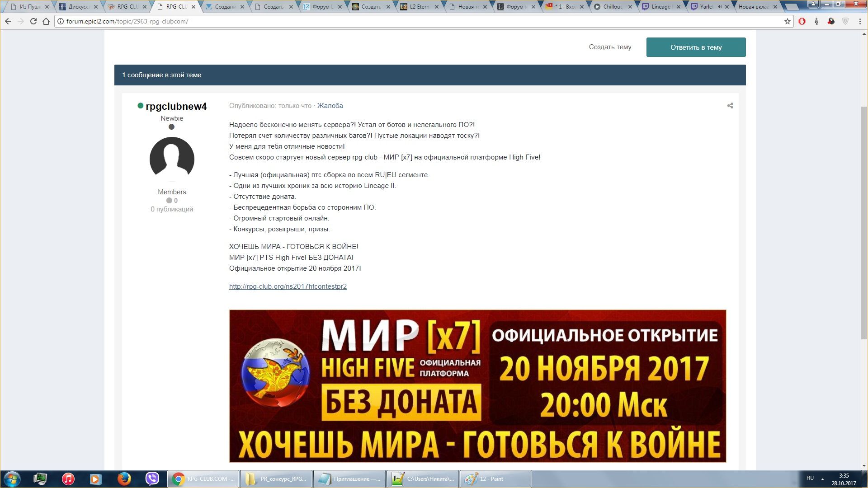Click the red Opera-style extension icon

[x=802, y=21]
